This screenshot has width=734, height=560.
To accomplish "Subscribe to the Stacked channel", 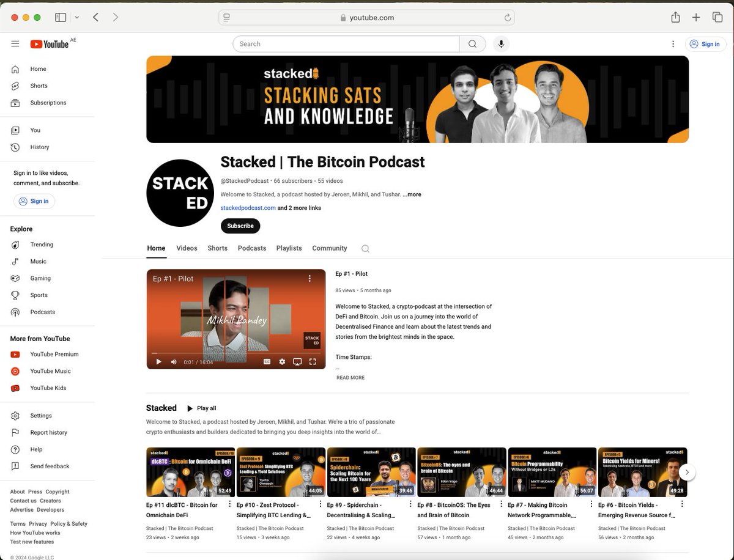I will (240, 226).
